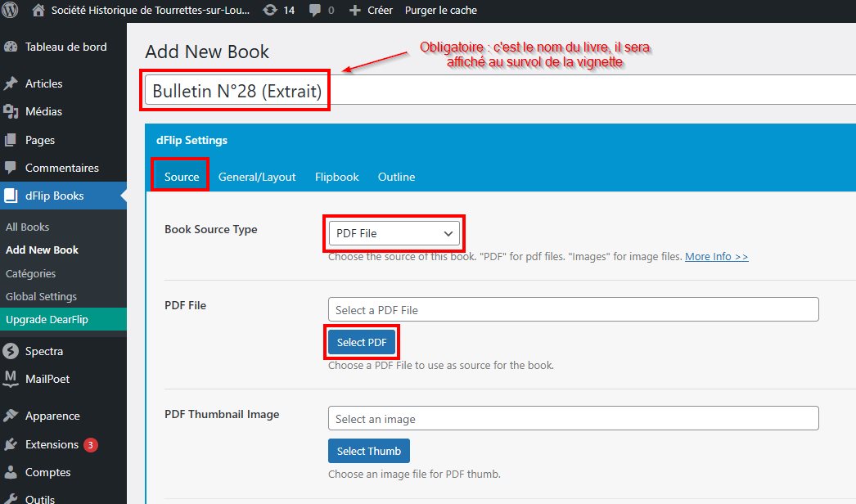
Task: Click the Outils wrench icon
Action: [11, 498]
